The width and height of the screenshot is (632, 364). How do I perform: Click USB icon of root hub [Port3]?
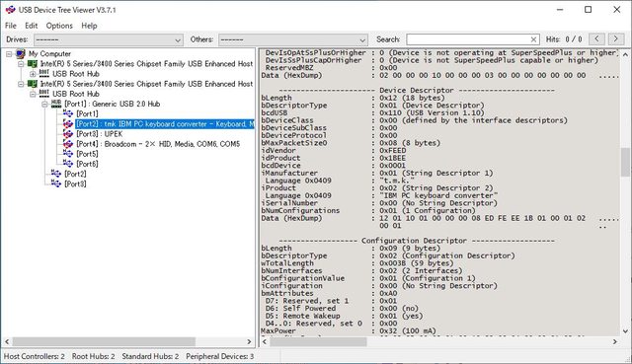pos(56,183)
